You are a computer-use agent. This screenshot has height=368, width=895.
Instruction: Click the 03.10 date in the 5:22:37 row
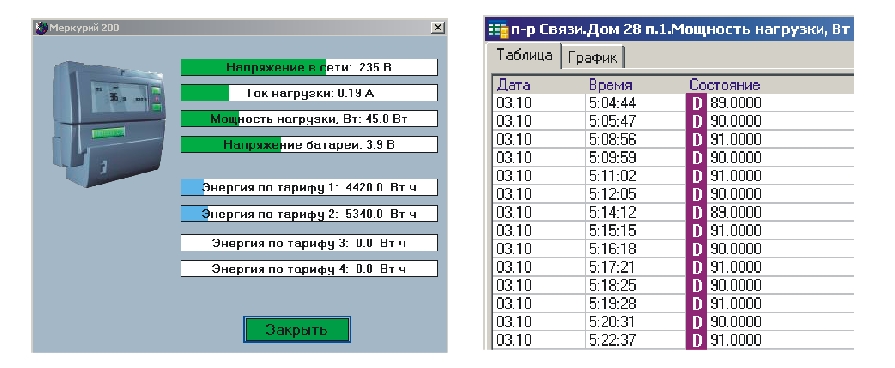(514, 340)
